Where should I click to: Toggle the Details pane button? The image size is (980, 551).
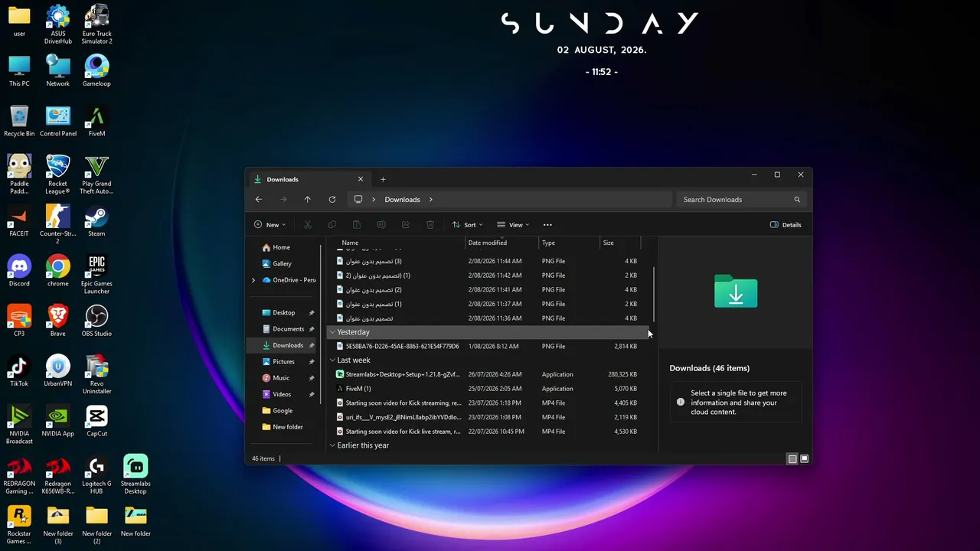click(786, 225)
